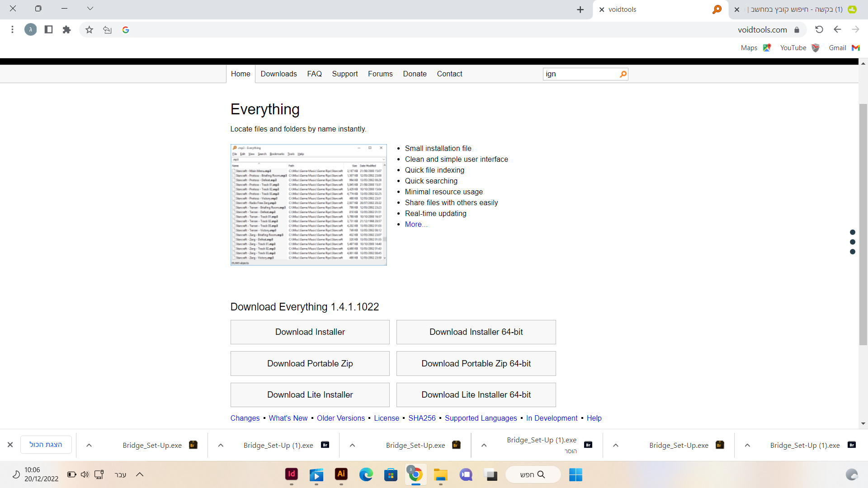Viewport: 868px width, 488px height.
Task: Click the site search magnifier icon
Action: click(x=623, y=74)
